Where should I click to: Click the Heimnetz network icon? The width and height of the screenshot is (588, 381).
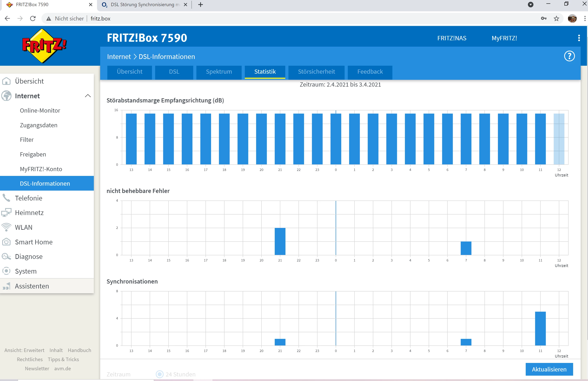point(6,212)
